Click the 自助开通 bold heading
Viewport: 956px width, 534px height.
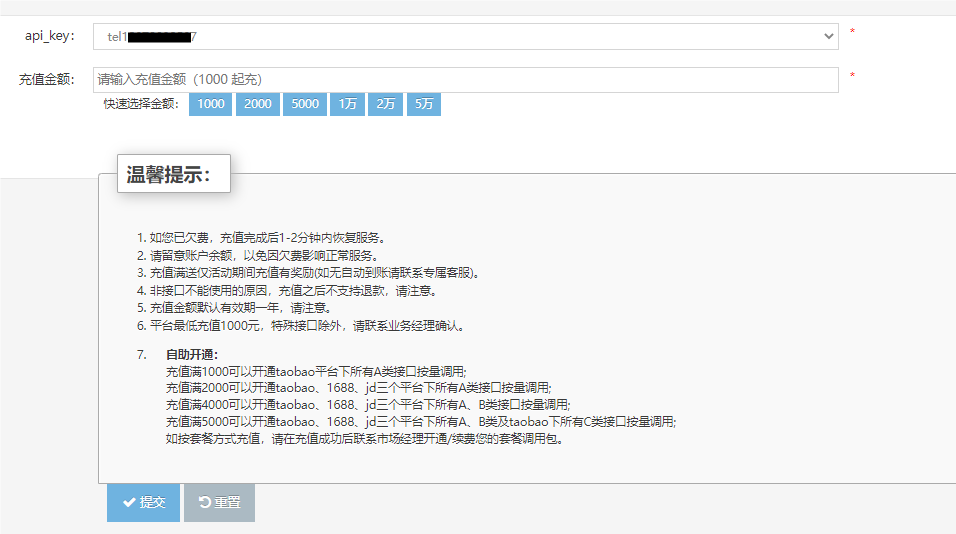click(192, 355)
